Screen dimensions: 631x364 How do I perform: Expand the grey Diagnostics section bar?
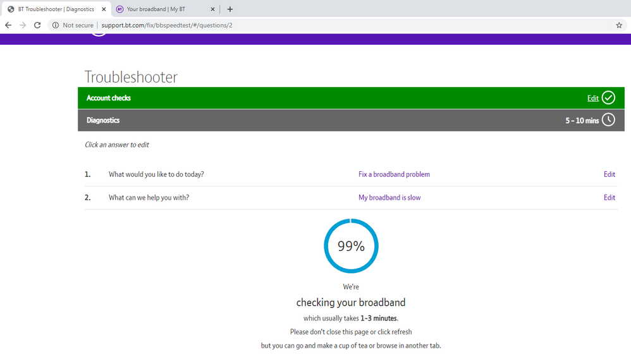(x=316, y=120)
